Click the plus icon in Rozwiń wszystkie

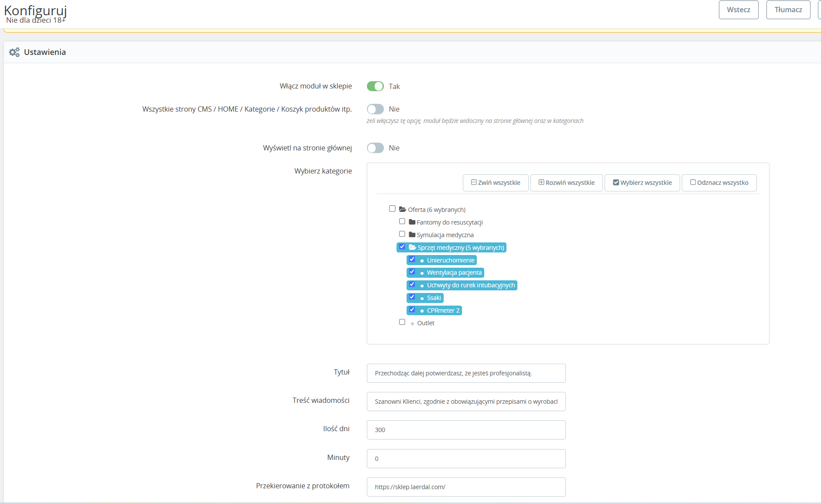[x=541, y=182]
